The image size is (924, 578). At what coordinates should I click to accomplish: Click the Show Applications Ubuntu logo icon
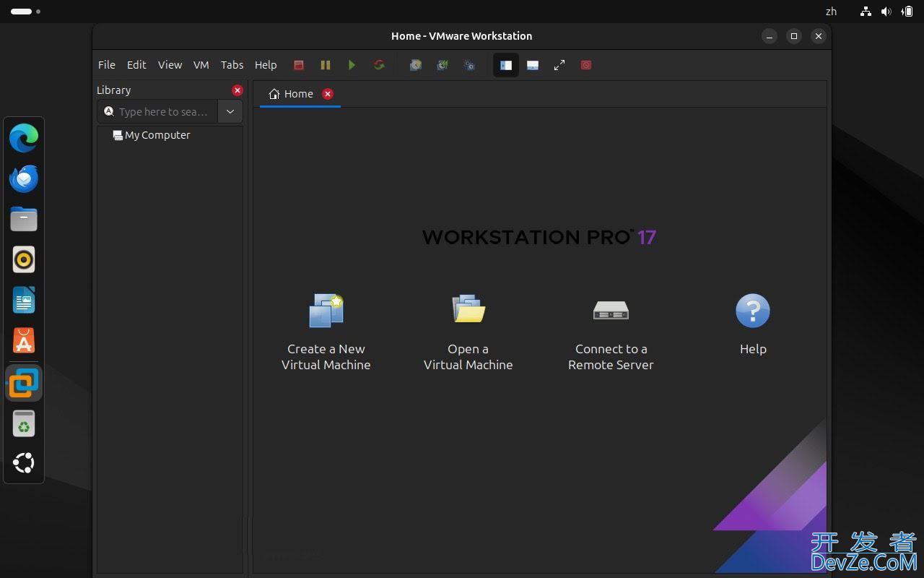coord(24,463)
